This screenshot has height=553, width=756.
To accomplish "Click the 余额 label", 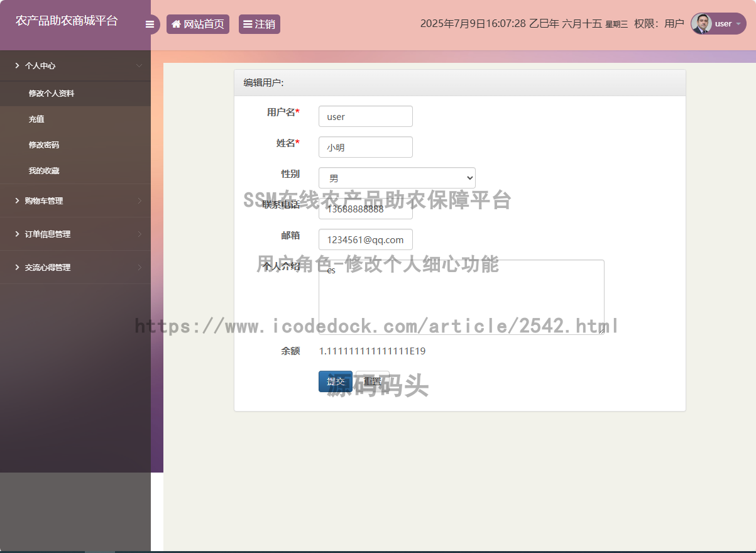I will click(290, 351).
